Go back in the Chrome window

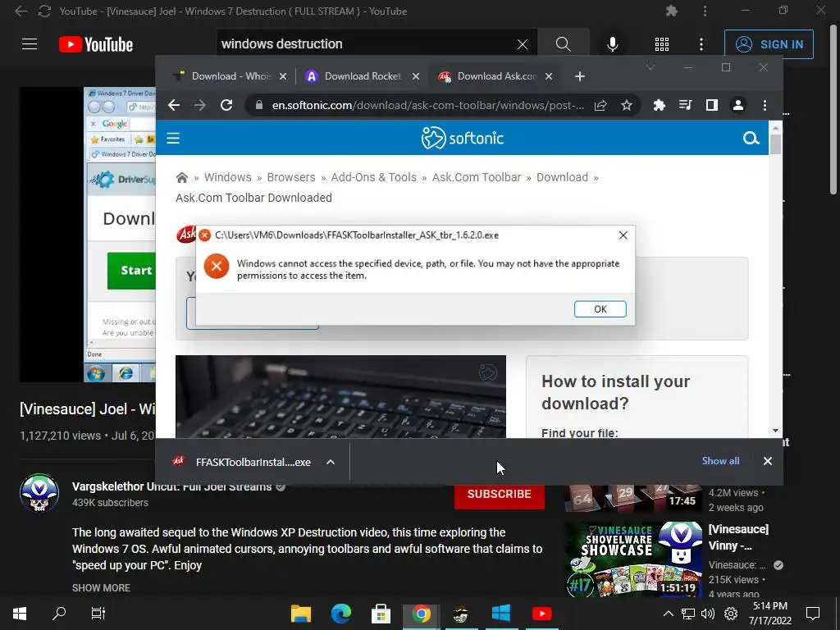click(174, 105)
